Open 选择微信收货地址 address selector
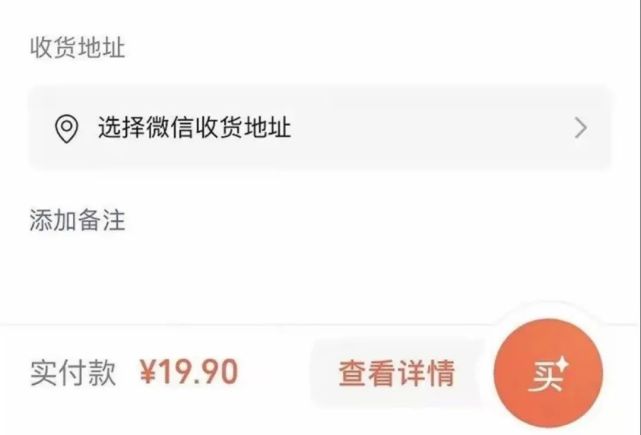641x435 pixels. pyautogui.click(x=320, y=128)
